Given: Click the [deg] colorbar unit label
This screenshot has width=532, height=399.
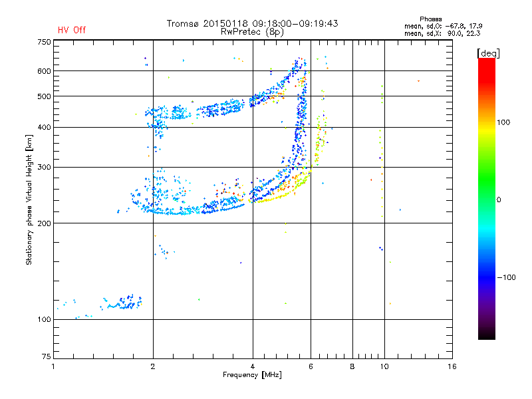Looking at the screenshot, I should coord(488,53).
